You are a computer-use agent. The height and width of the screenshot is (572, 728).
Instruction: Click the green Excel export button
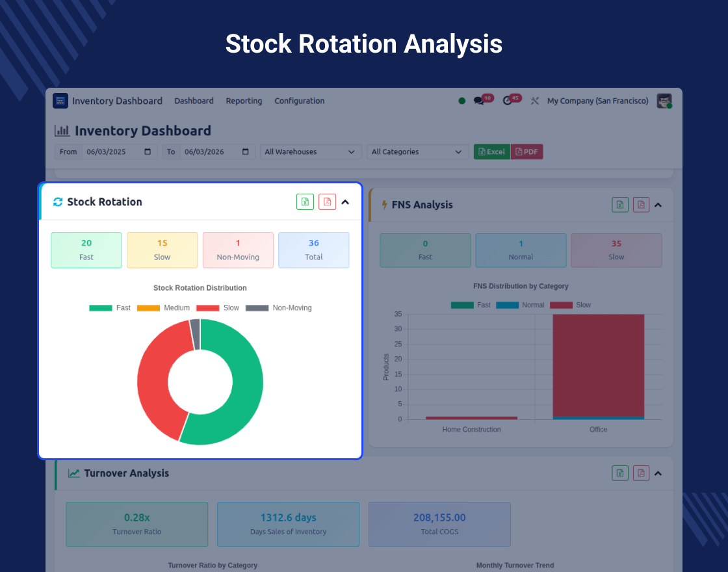[491, 152]
